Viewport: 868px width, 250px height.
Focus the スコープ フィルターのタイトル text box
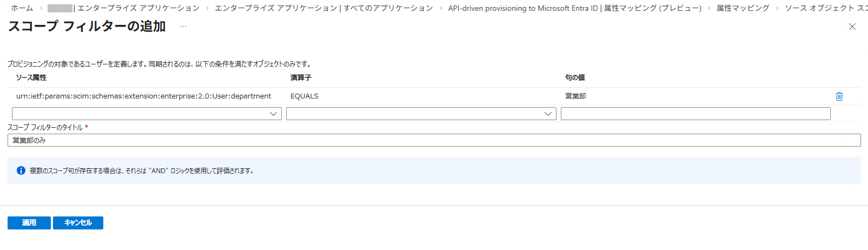(434, 140)
